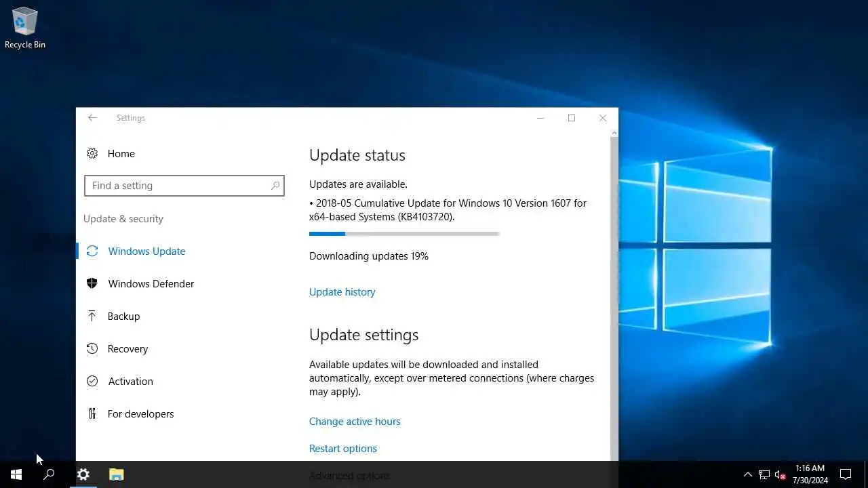This screenshot has width=868, height=488.
Task: Select Recovery in the sidebar
Action: pos(127,349)
